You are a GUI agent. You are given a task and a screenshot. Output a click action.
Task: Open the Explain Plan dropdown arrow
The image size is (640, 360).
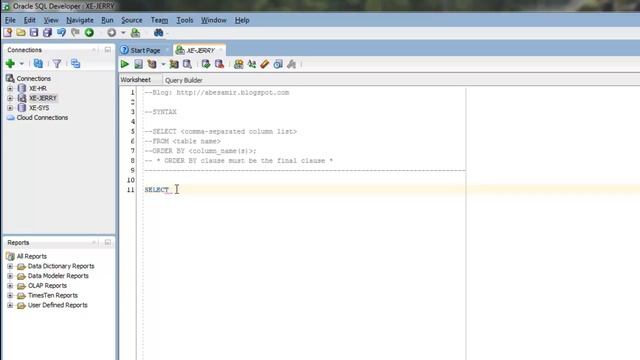coord(163,64)
